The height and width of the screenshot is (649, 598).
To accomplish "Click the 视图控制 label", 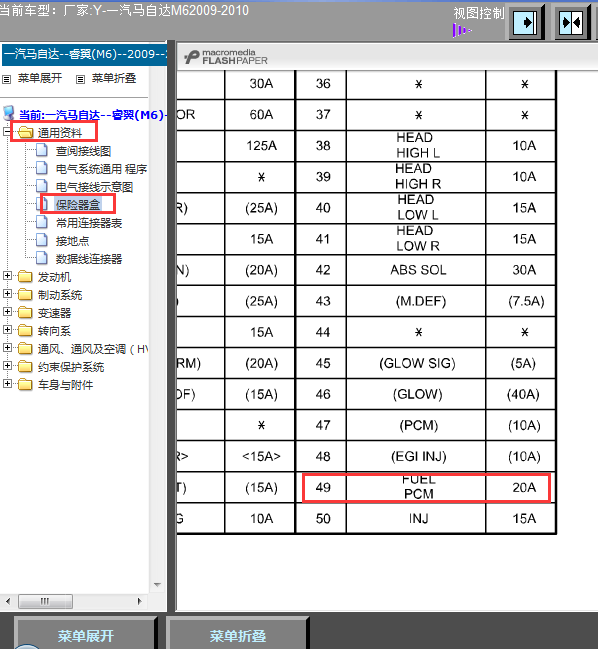I will coord(479,13).
